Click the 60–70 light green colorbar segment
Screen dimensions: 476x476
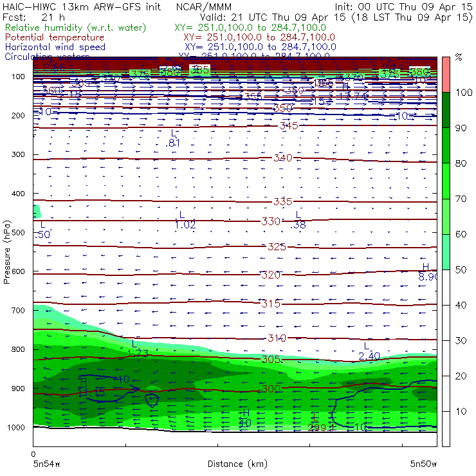click(446, 216)
